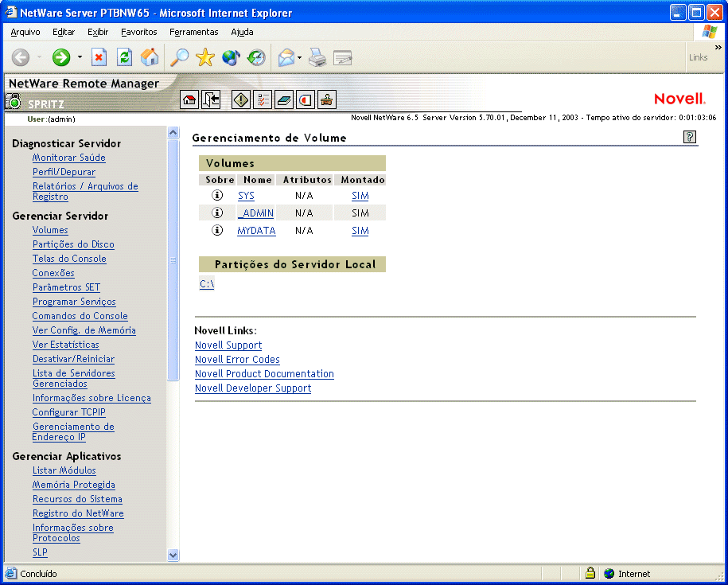Viewport: 728px width, 585px height.
Task: Click the Mail envelope button
Action: tap(286, 57)
